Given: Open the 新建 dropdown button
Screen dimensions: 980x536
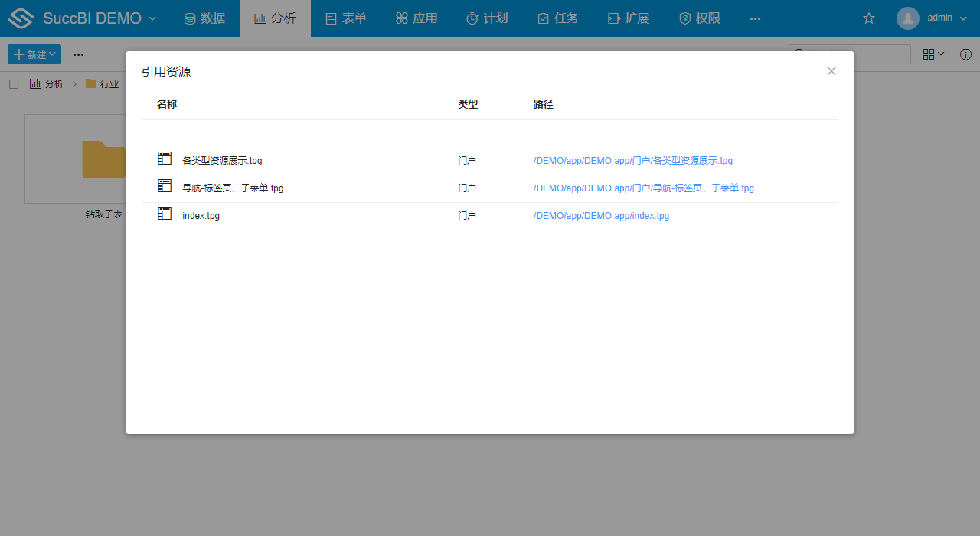Looking at the screenshot, I should tap(34, 54).
